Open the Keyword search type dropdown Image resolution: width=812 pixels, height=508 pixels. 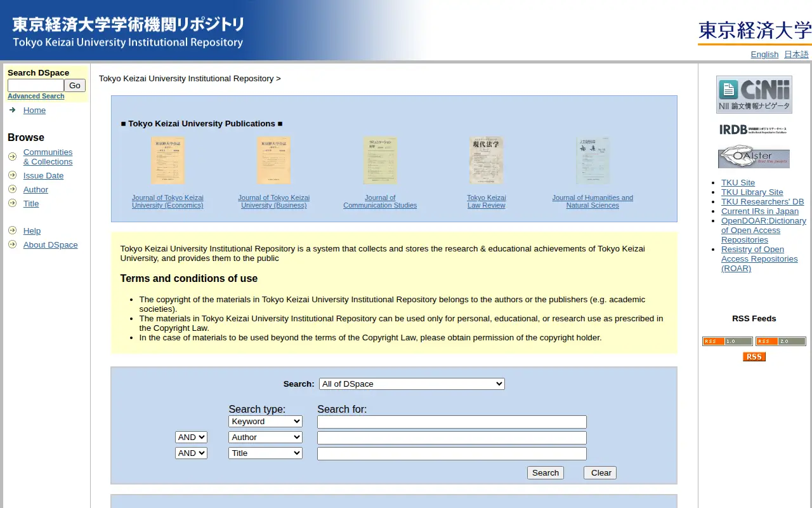pyautogui.click(x=265, y=421)
